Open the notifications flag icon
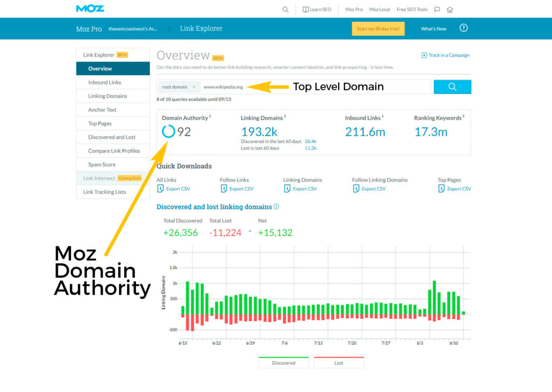Screen dimensions: 552x392 (x=437, y=10)
